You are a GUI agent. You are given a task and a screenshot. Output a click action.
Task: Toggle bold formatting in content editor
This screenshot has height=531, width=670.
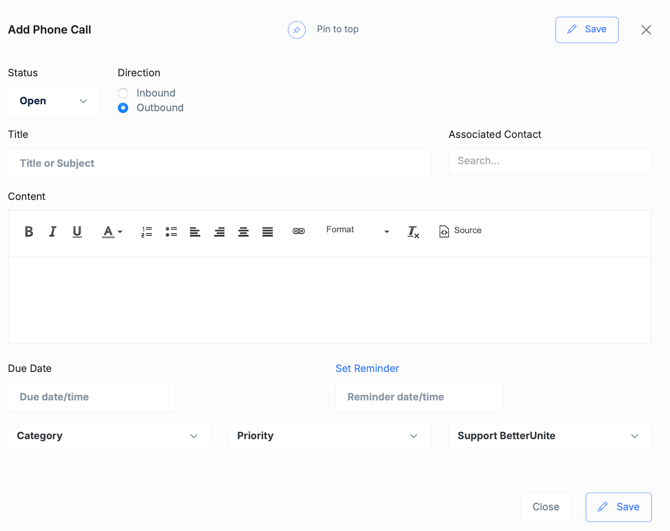[29, 231]
